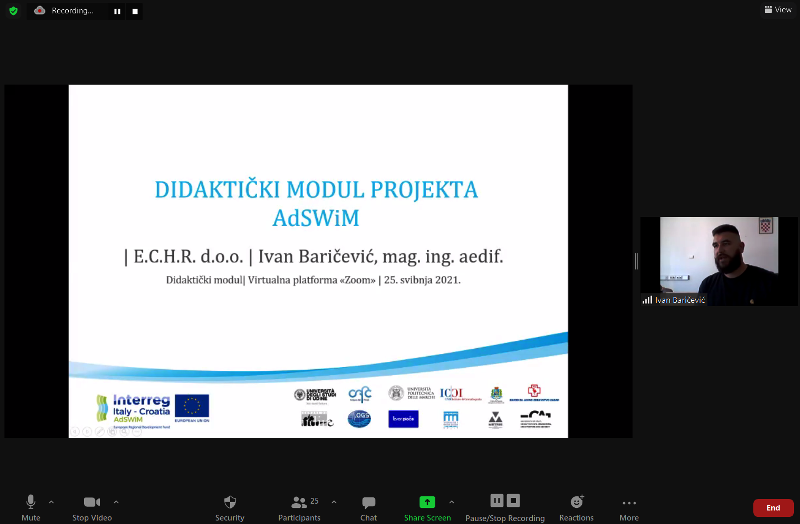The height and width of the screenshot is (524, 800).
Task: Expand the Participants options chevron
Action: tap(333, 501)
